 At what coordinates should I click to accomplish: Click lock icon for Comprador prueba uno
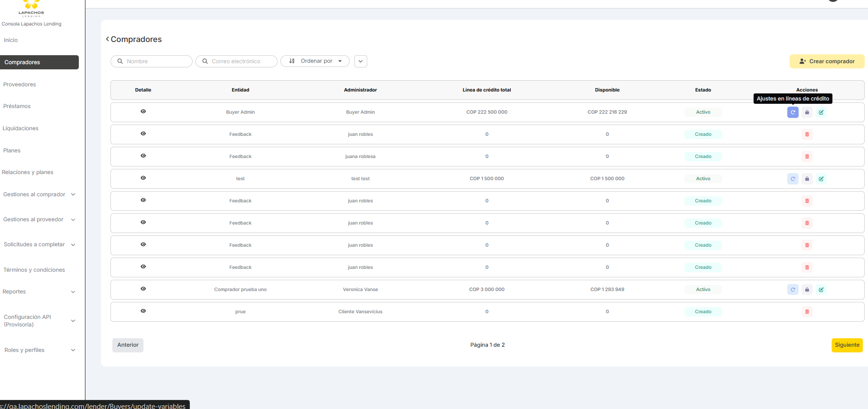tap(807, 290)
